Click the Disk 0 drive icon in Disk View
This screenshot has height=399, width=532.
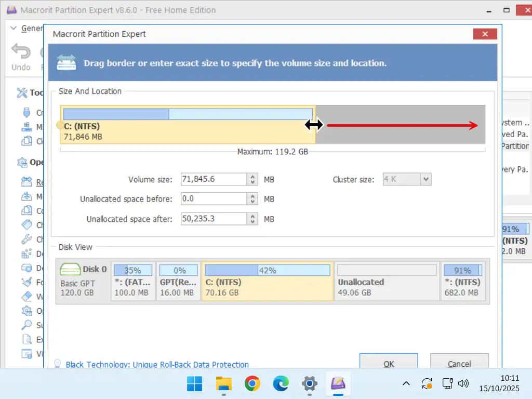[70, 269]
